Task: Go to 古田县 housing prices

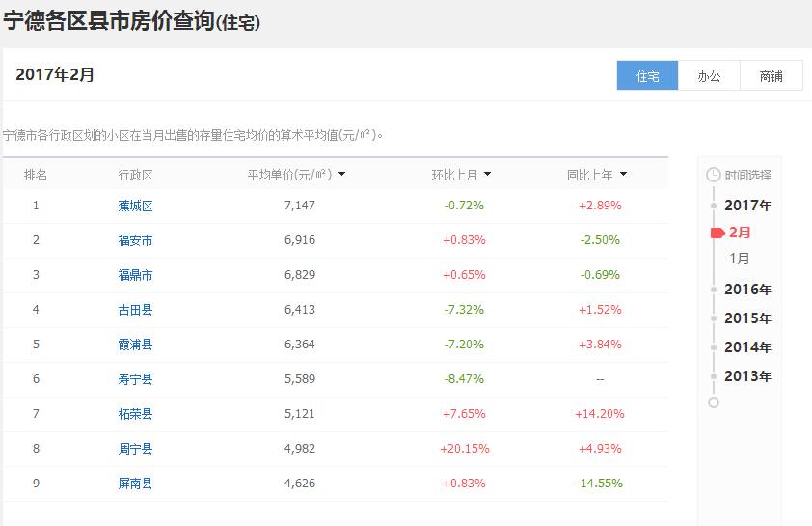Action: 135,310
